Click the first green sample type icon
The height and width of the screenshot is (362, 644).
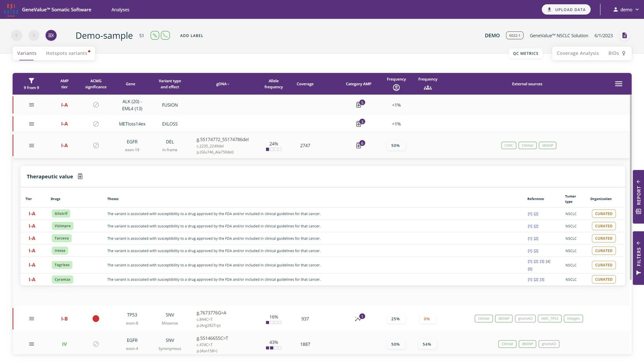click(154, 36)
